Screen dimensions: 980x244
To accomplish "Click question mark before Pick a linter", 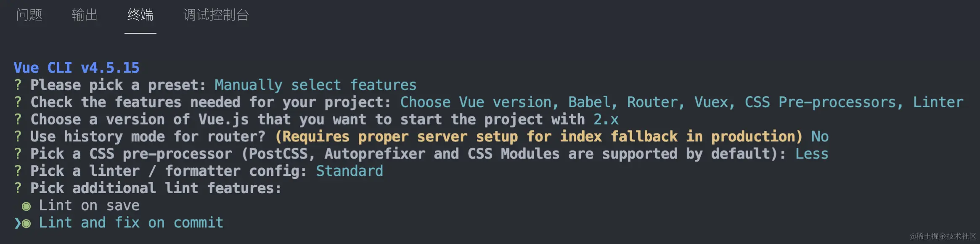I will point(18,171).
